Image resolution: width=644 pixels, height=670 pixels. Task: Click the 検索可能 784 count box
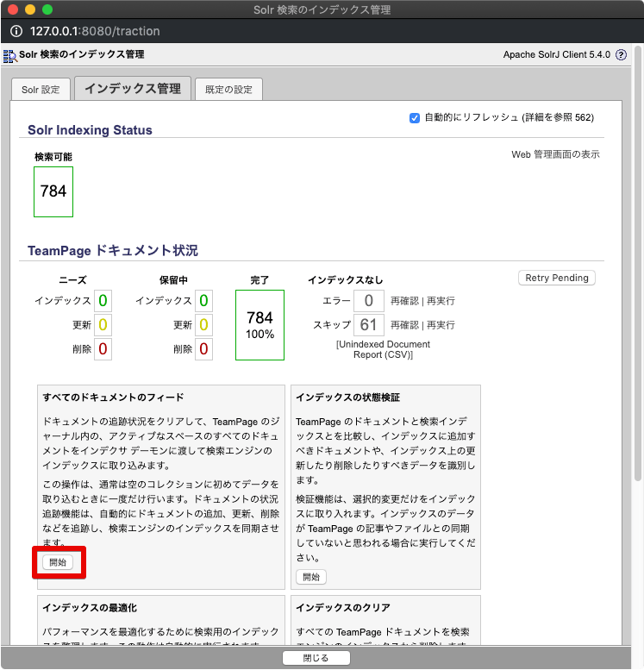53,191
